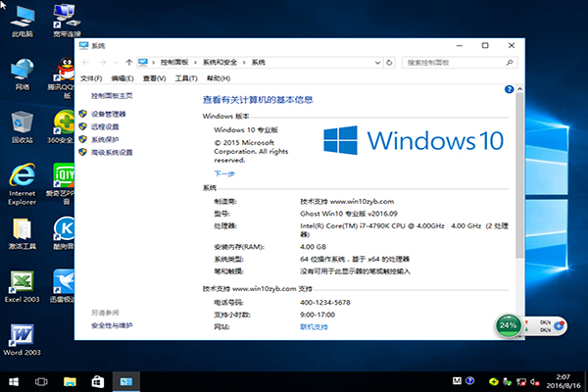588x392 pixels.
Task: Open the 查看(V) menu
Action: pos(154,77)
